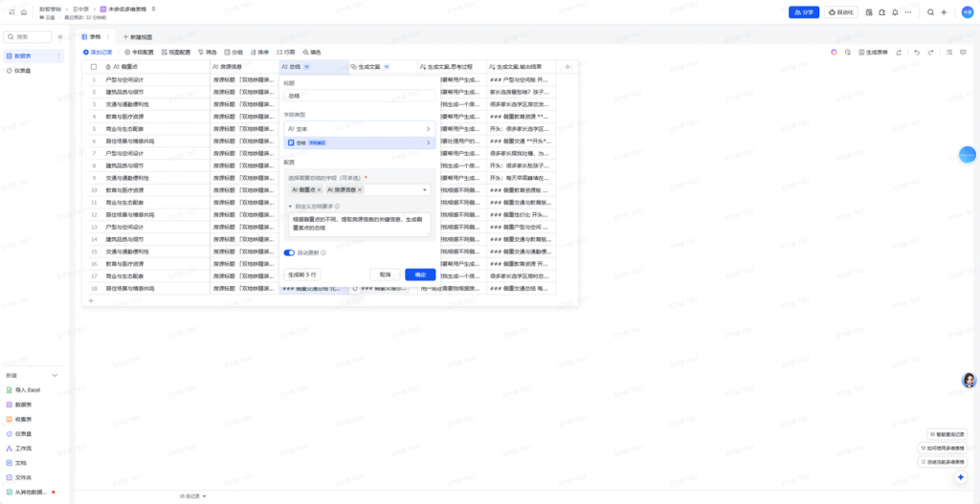This screenshot has height=504, width=980.
Task: Open 字段配置 in the toolbar
Action: pos(139,53)
